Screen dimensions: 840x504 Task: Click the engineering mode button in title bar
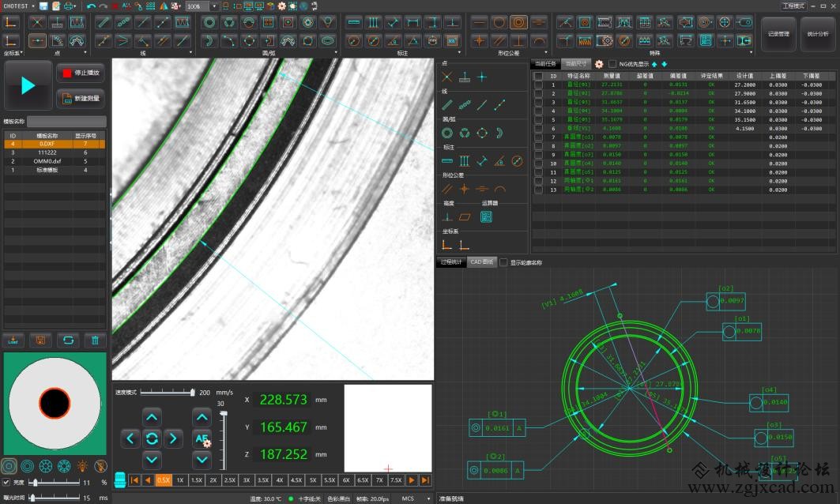pyautogui.click(x=793, y=6)
